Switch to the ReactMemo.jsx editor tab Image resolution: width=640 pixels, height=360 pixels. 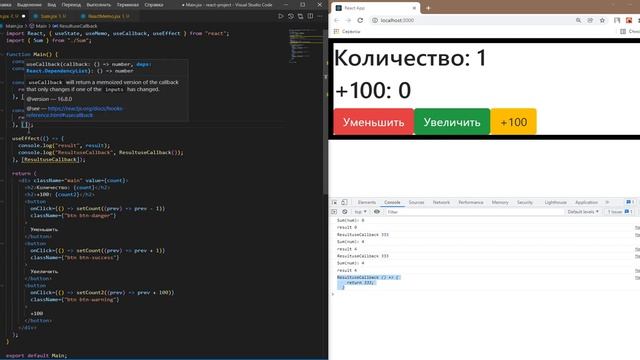coord(108,16)
